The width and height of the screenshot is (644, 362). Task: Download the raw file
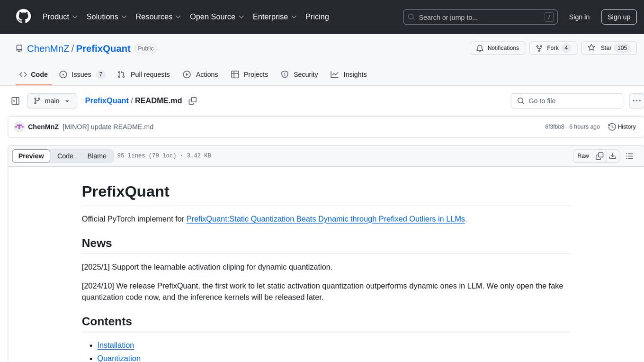(x=612, y=156)
